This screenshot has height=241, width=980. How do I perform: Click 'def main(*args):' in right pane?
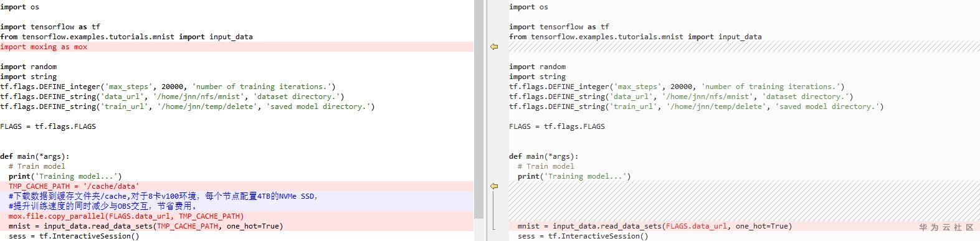544,156
